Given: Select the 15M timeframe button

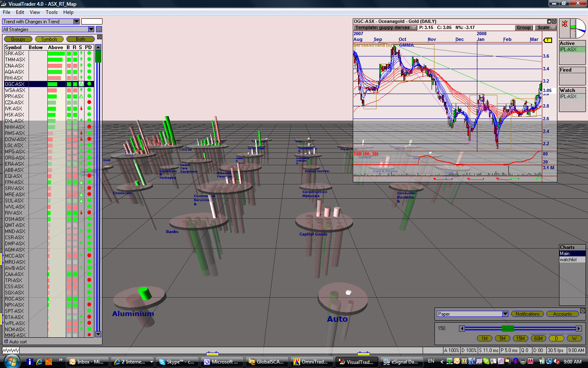Looking at the screenshot, I should point(521,338).
